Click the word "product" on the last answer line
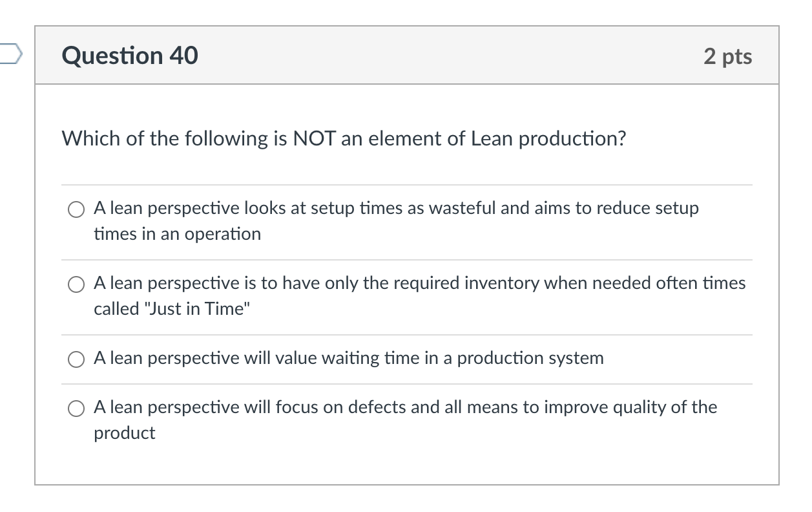 pyautogui.click(x=125, y=433)
